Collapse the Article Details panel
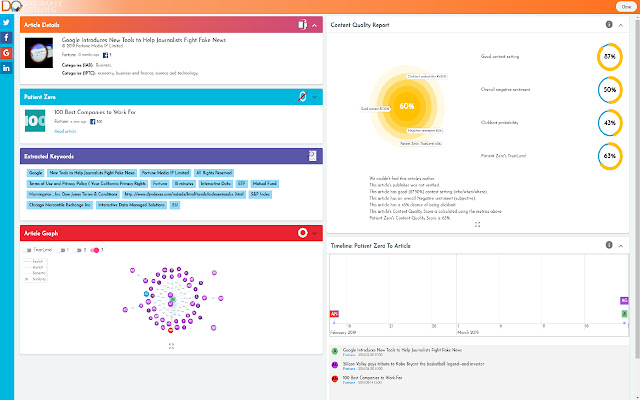 [x=315, y=24]
